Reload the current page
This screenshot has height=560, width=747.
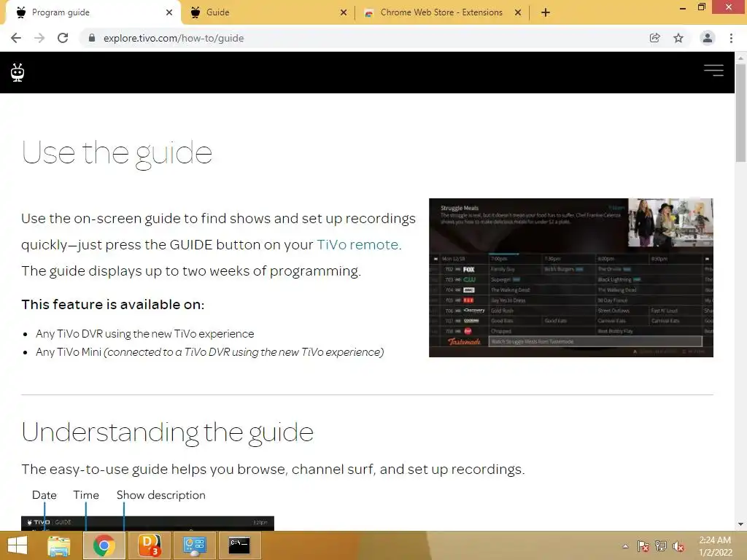63,38
